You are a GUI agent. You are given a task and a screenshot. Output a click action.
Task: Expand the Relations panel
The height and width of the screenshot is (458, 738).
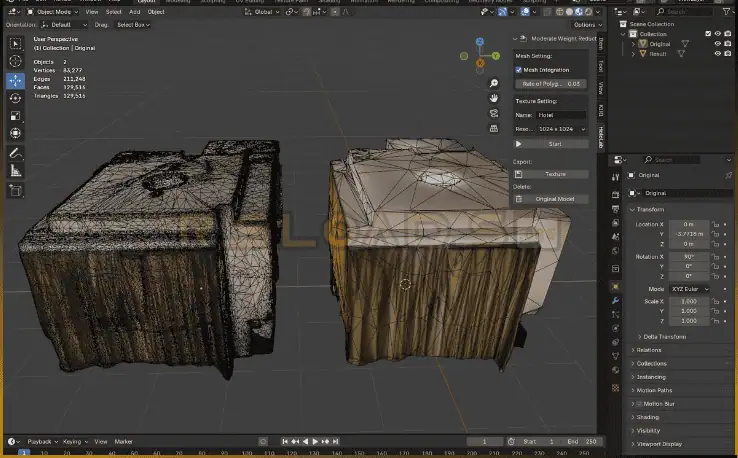click(646, 350)
